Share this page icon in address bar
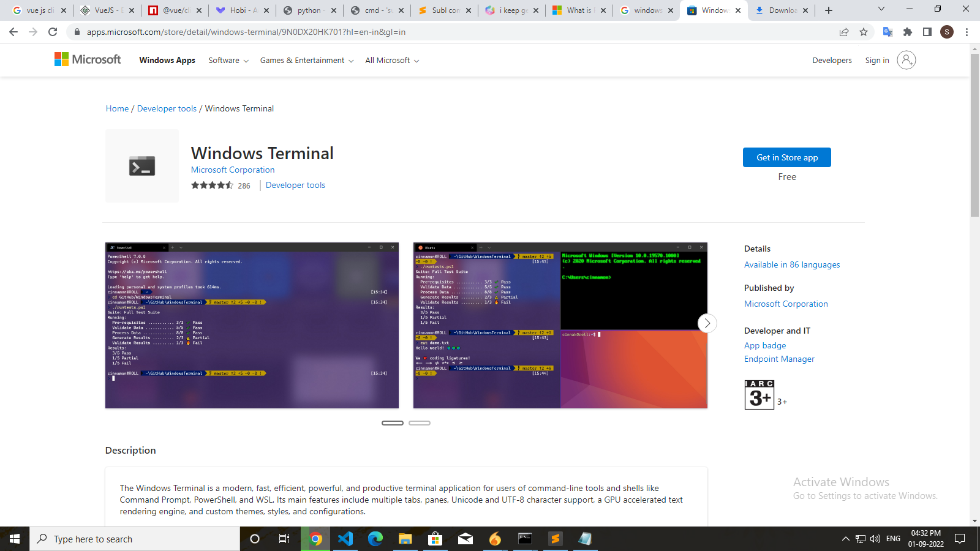 844,32
